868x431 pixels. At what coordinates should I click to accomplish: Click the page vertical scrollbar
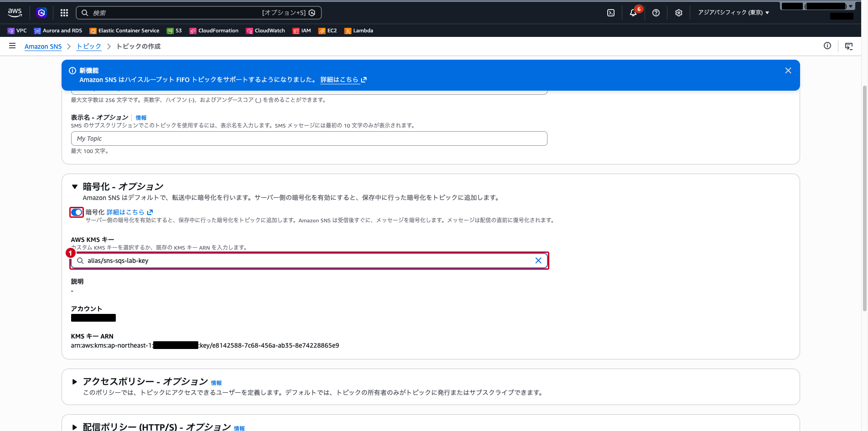pos(864,198)
